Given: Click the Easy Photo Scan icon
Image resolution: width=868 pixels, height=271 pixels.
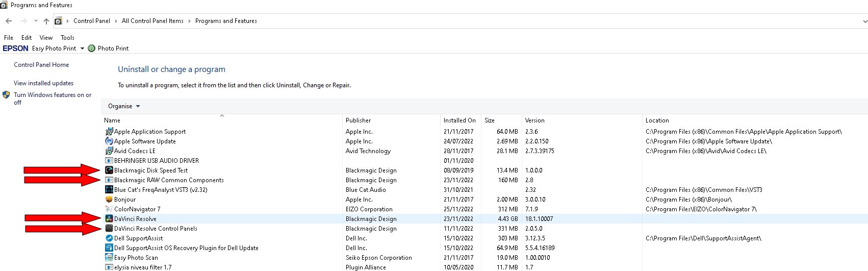Looking at the screenshot, I should pyautogui.click(x=109, y=258).
